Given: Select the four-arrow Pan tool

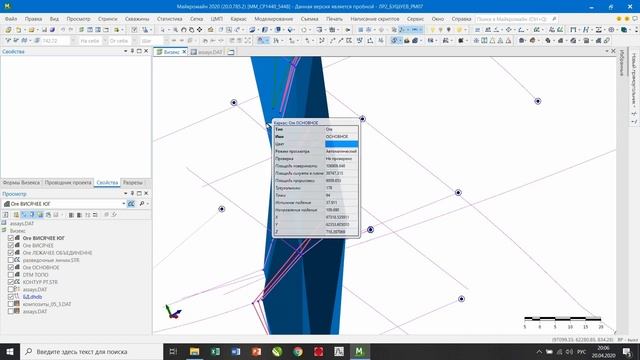Looking at the screenshot, I should (x=199, y=30).
